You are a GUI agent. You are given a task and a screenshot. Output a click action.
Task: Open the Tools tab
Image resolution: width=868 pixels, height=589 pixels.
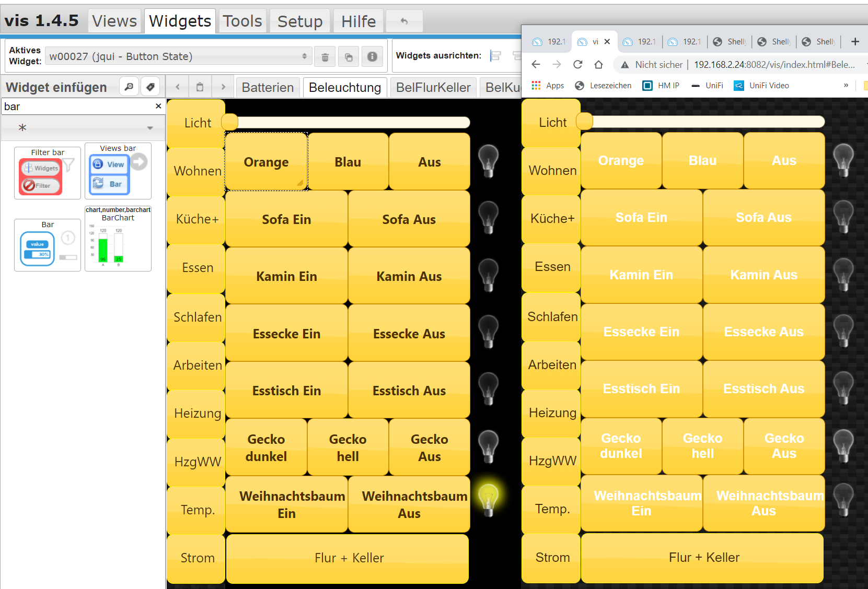tap(242, 21)
